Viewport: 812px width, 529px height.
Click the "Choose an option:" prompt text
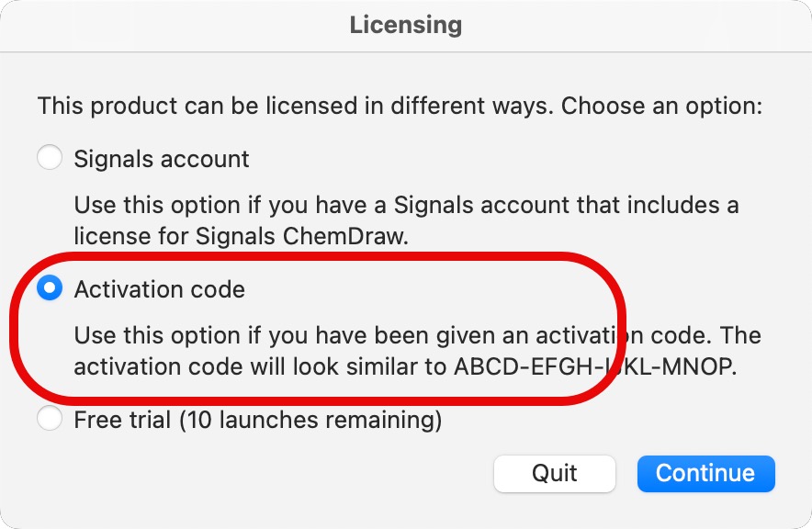click(662, 105)
